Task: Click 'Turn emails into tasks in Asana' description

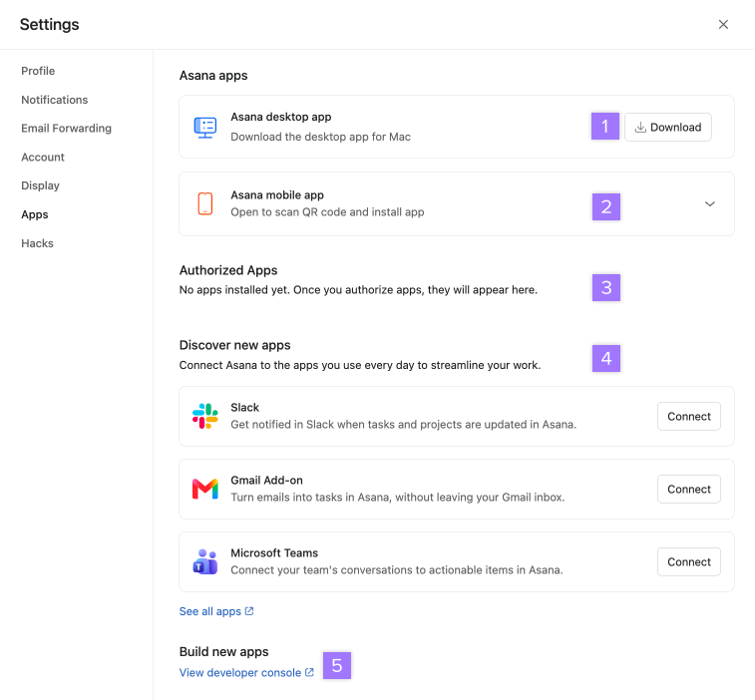Action: [398, 498]
